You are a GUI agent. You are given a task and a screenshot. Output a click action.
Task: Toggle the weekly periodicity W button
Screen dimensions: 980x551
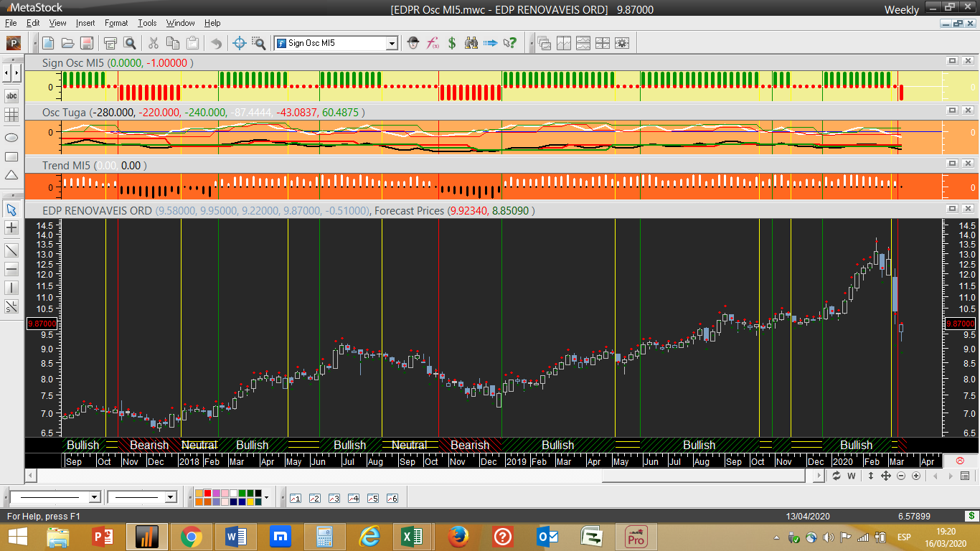tap(852, 476)
